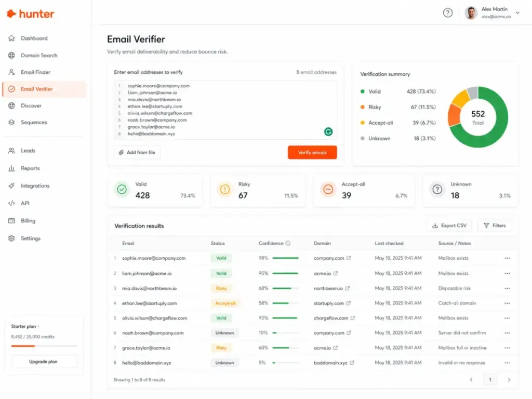Open external link icon for baddomain.xyz
532x399 pixels.
click(352, 363)
